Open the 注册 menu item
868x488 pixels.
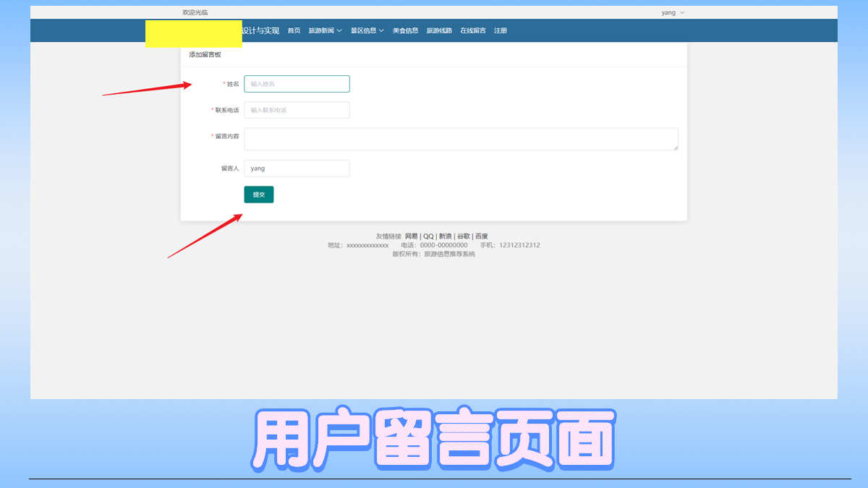click(501, 30)
